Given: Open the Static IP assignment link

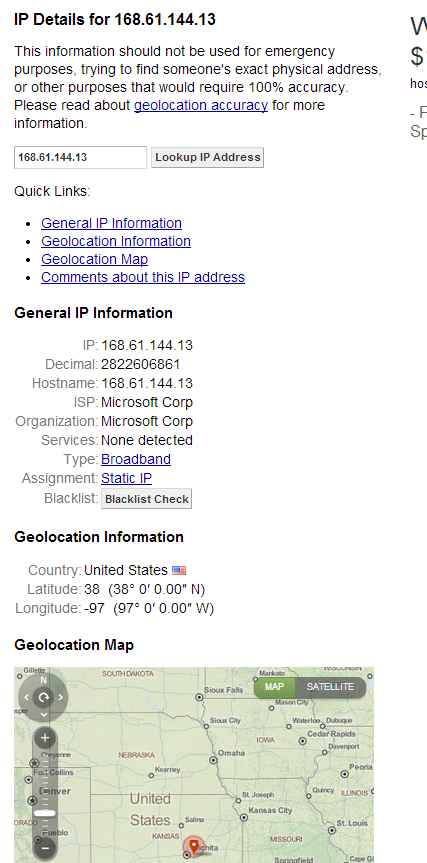Looking at the screenshot, I should pos(127,478).
